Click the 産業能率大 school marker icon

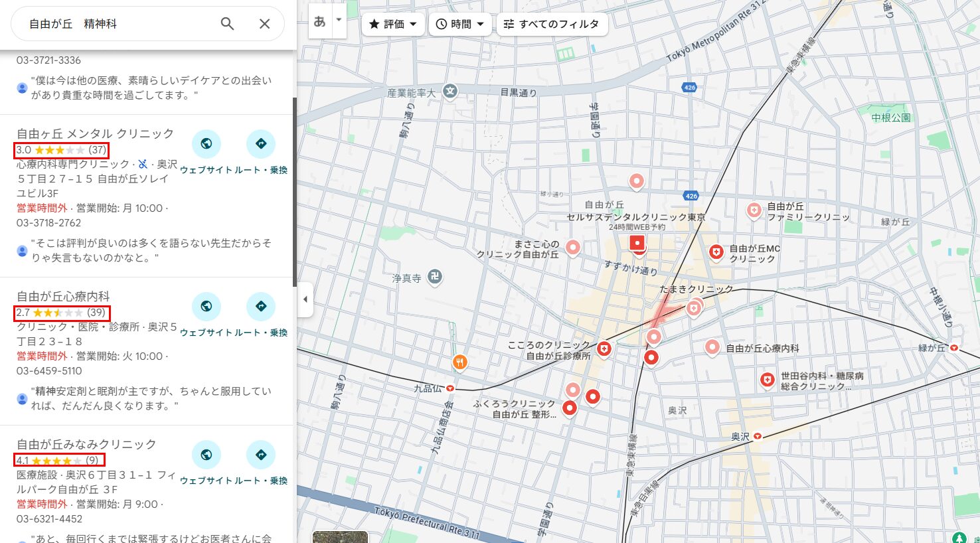tap(450, 92)
